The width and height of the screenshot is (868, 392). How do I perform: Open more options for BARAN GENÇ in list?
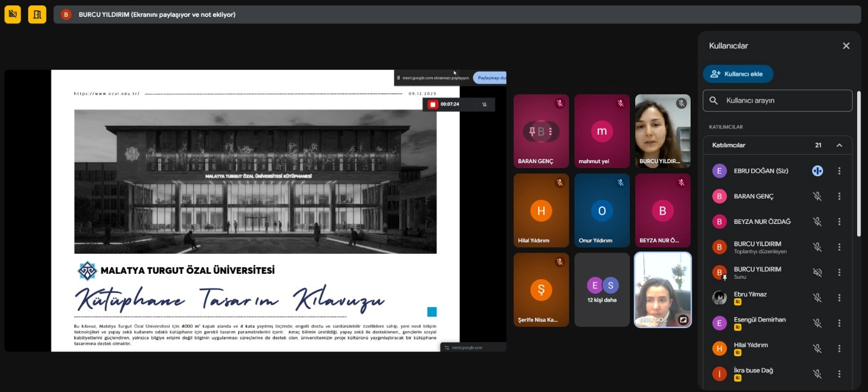pyautogui.click(x=839, y=196)
